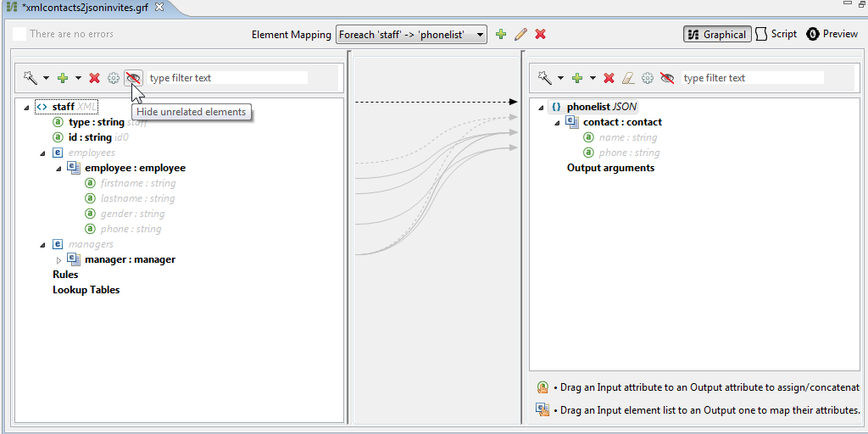868x434 pixels.
Task: Click the wand icon in the input panel
Action: [x=30, y=78]
